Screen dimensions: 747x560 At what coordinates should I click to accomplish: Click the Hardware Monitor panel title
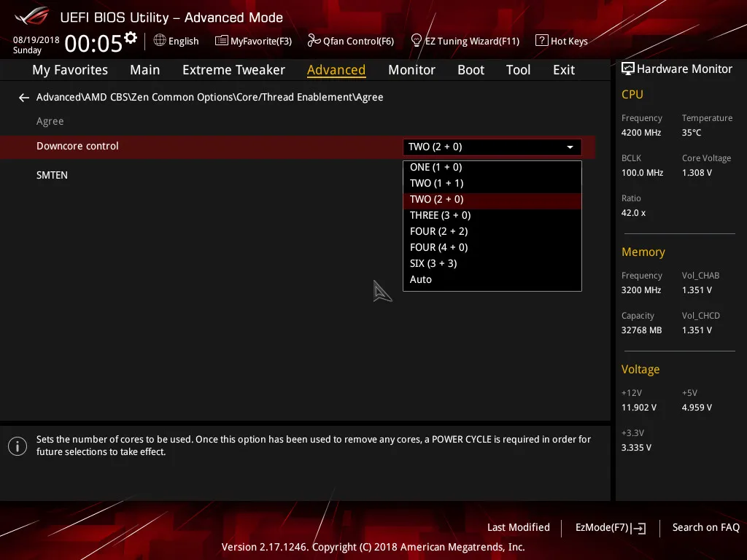(684, 69)
